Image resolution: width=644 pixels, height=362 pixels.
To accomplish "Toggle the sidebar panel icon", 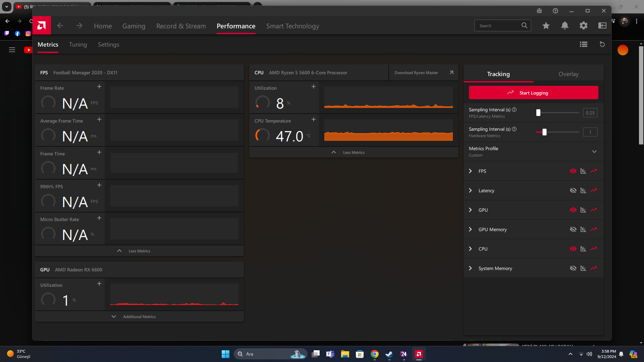I will click(602, 25).
